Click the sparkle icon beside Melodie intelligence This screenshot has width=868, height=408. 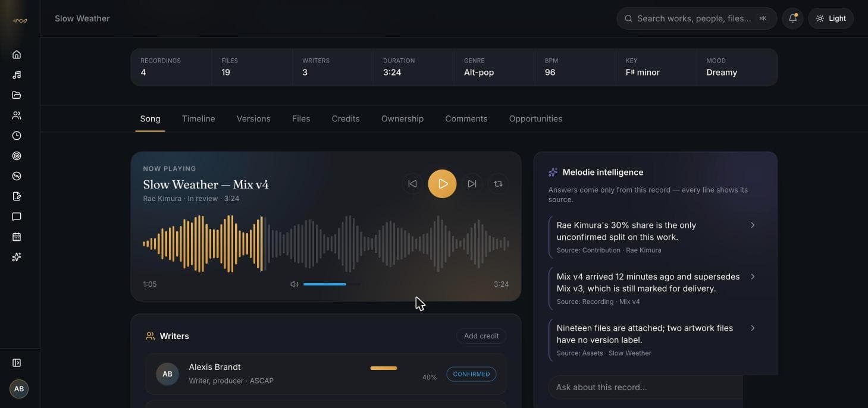point(553,172)
